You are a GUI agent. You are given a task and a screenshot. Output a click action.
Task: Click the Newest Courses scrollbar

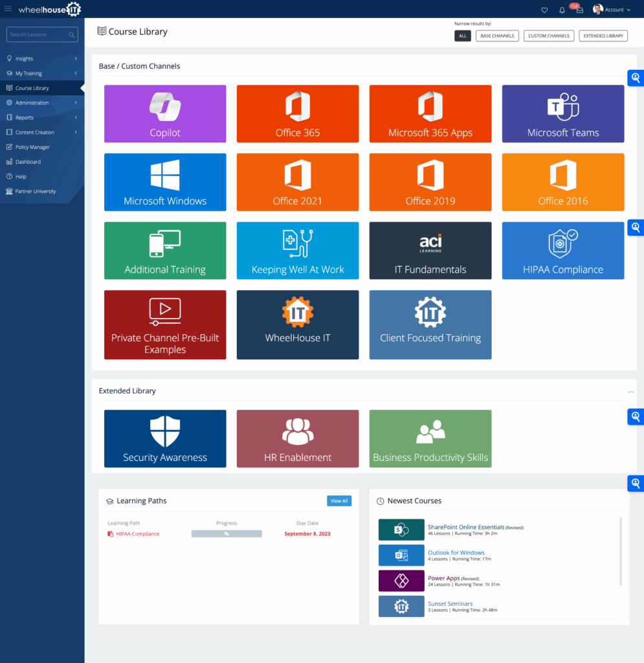tap(620, 552)
